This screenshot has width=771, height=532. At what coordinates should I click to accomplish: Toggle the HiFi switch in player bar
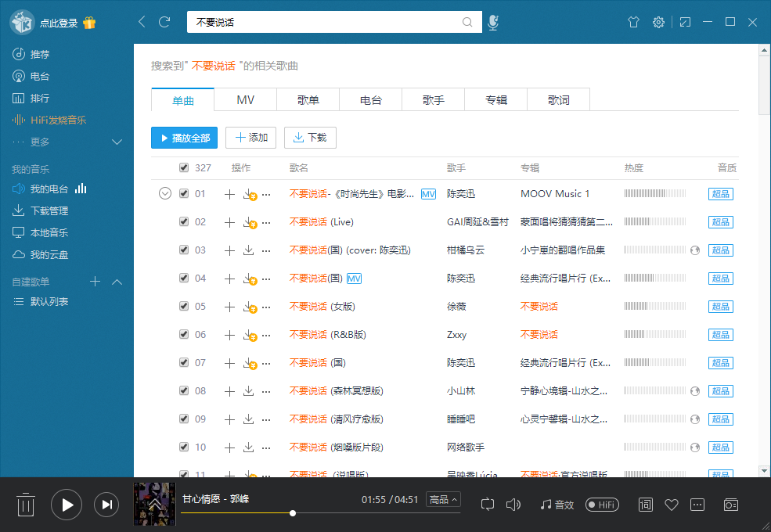(x=602, y=505)
